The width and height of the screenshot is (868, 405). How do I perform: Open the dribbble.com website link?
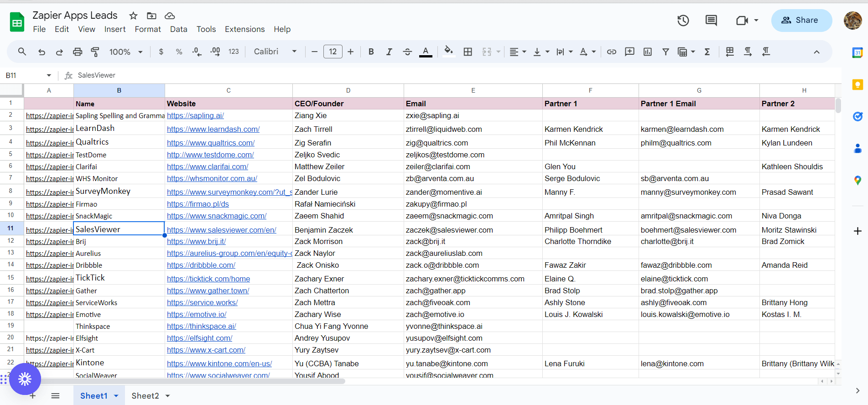[x=201, y=265]
